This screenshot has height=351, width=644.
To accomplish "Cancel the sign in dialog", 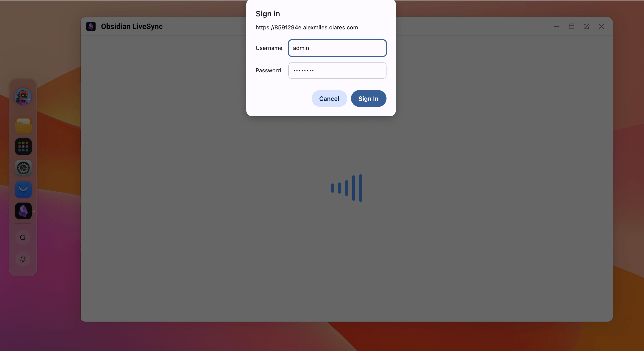I will [x=329, y=99].
